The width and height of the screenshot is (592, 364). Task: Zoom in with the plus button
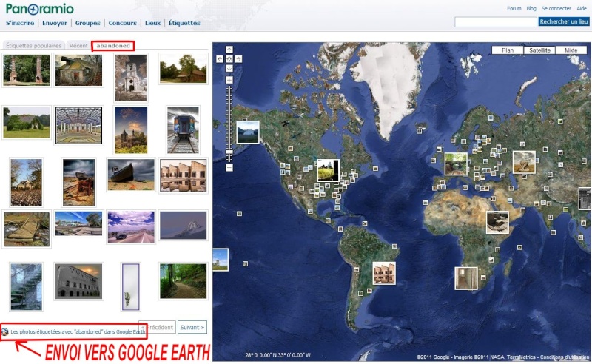coord(229,80)
